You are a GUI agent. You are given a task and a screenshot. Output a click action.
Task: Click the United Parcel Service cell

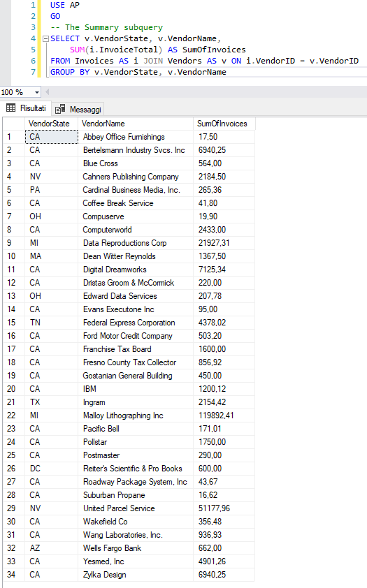point(136,508)
